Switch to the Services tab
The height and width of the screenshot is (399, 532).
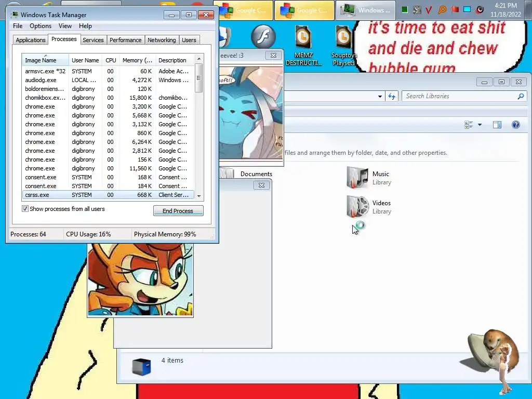click(x=94, y=40)
